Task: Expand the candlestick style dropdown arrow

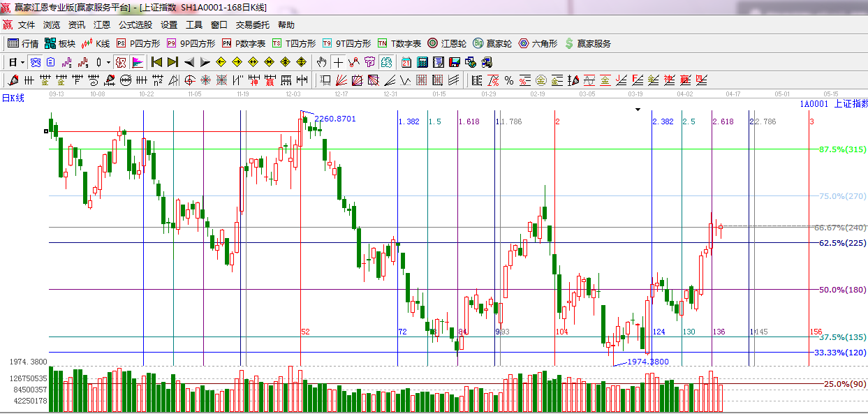Action: click(x=108, y=62)
